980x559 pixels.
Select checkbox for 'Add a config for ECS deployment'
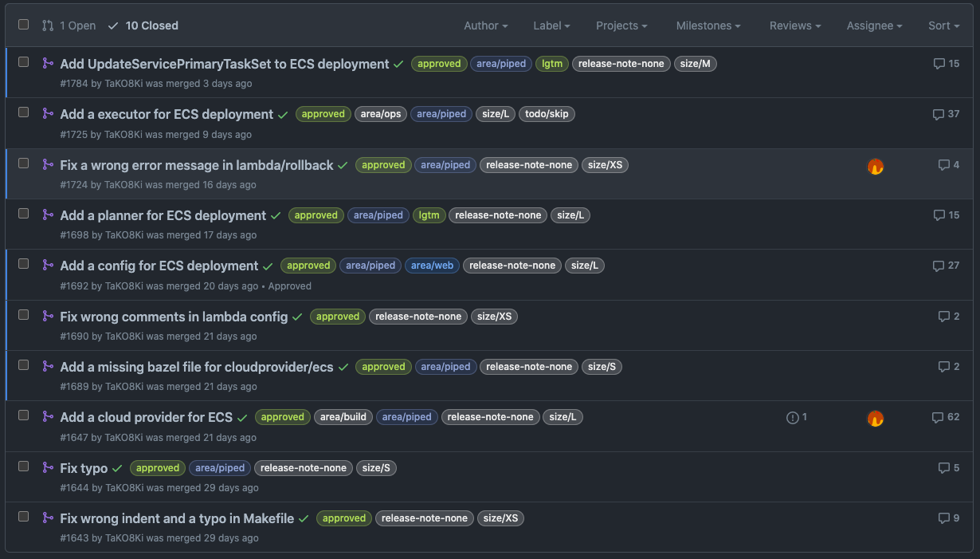[24, 264]
